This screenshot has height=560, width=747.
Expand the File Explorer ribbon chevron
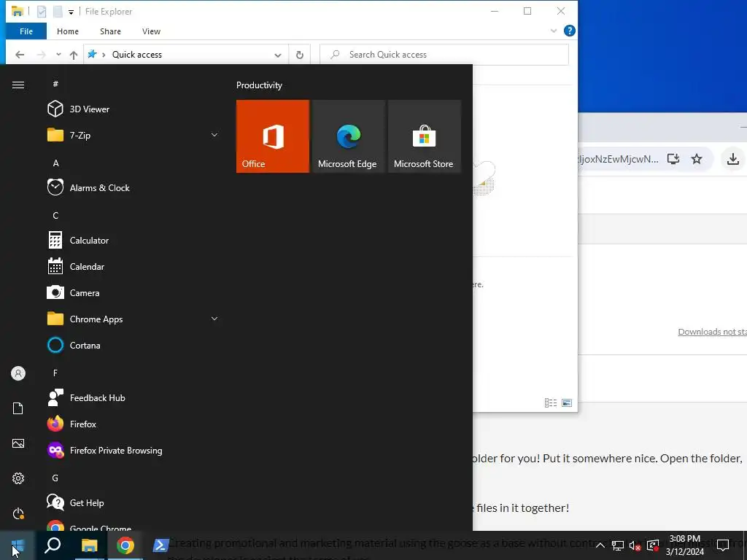(553, 31)
